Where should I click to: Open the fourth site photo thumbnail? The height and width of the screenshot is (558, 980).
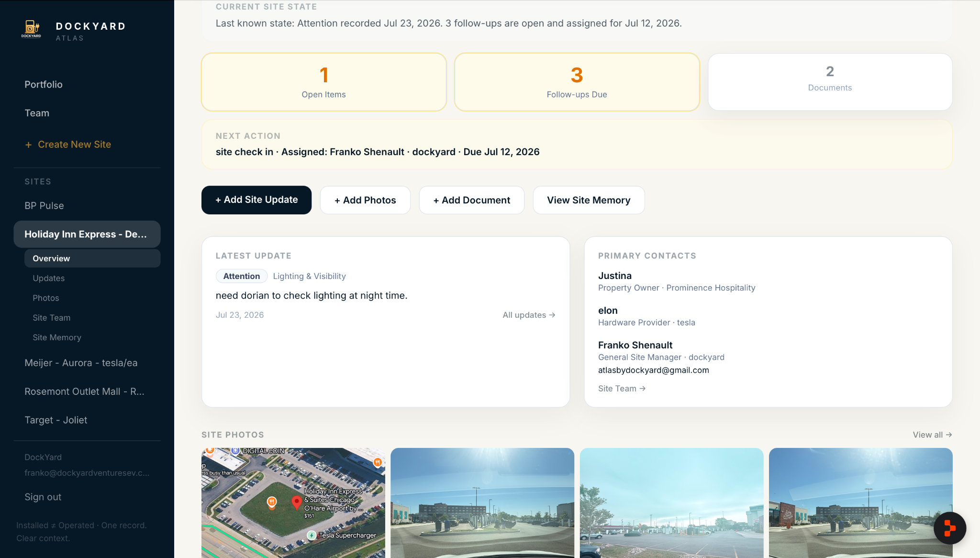(861, 503)
